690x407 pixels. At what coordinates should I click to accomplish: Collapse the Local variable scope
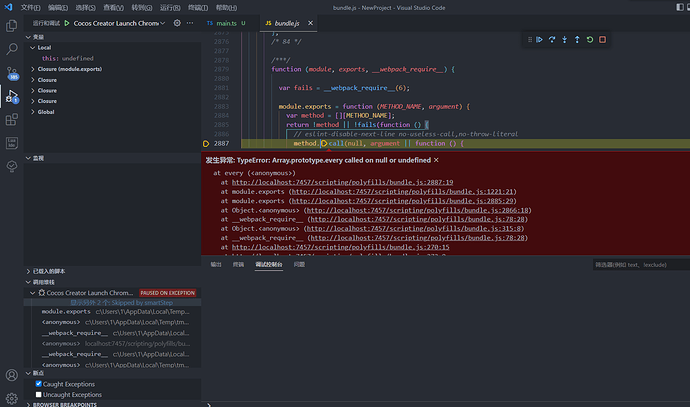[44, 47]
